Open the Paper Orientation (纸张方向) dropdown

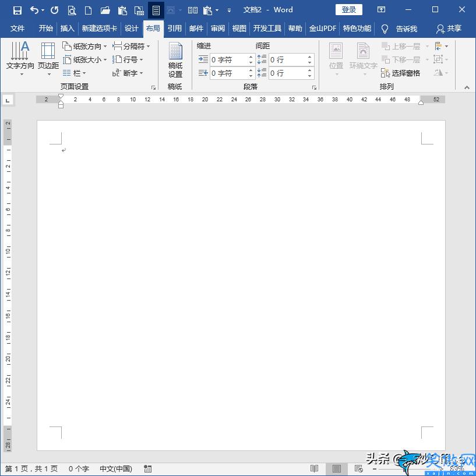click(x=84, y=46)
